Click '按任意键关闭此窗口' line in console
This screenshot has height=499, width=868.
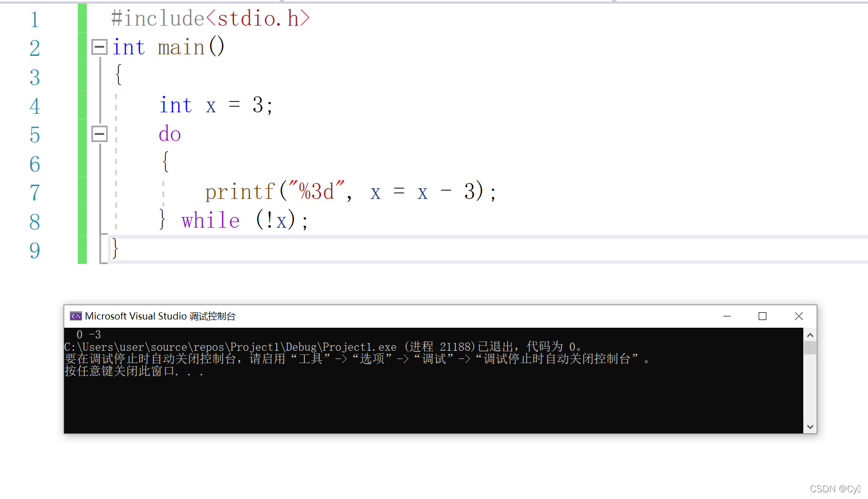pos(134,371)
